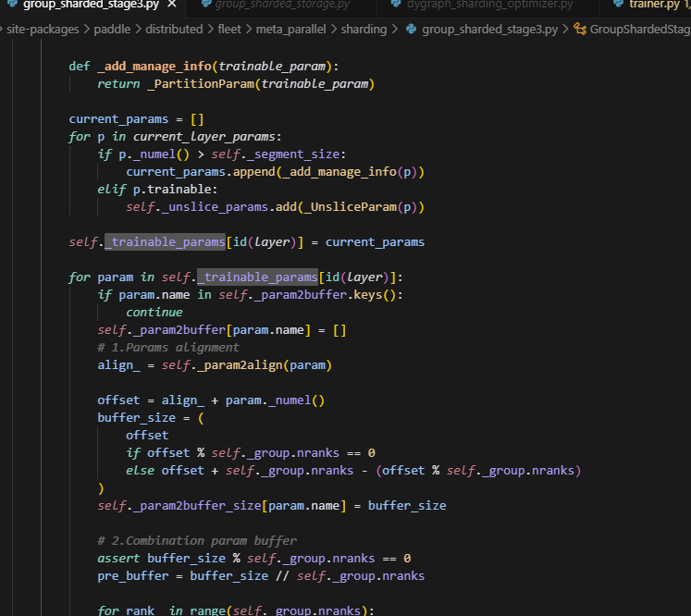Click highlighted _trainable_params in assignment line
This screenshot has height=616, width=691.
[x=165, y=242]
